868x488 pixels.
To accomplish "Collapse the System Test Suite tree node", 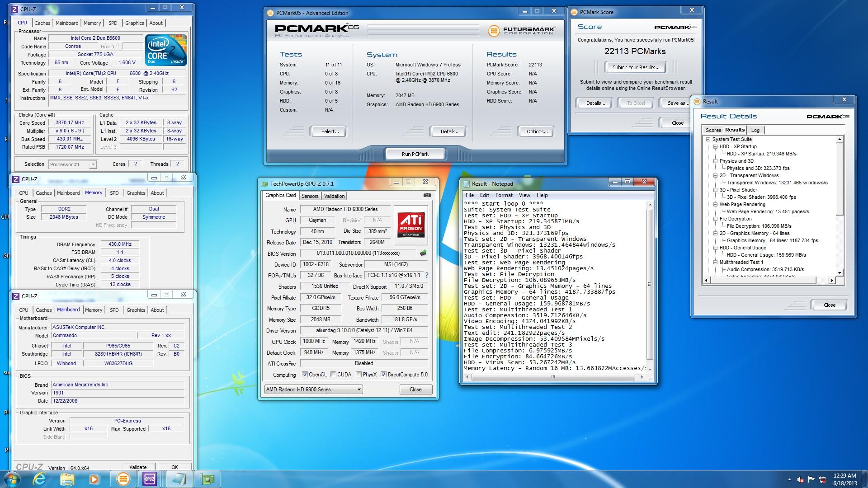I will pos(708,140).
